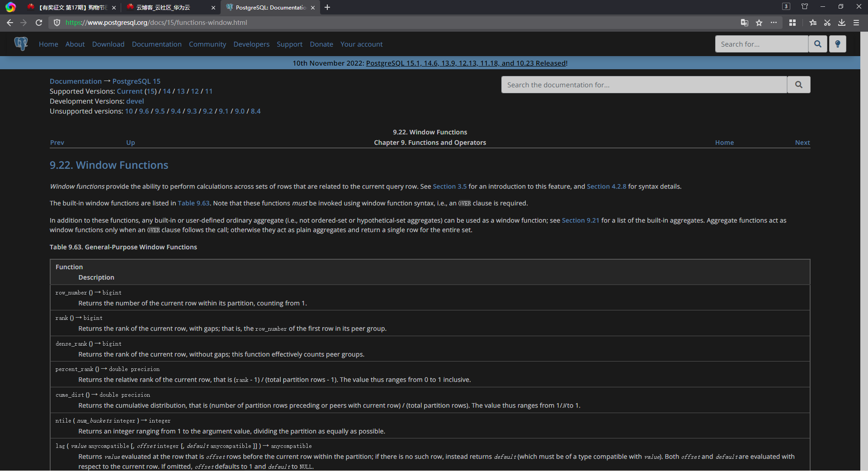Image resolution: width=868 pixels, height=471 pixels.
Task: Reload the current page
Action: [x=39, y=23]
